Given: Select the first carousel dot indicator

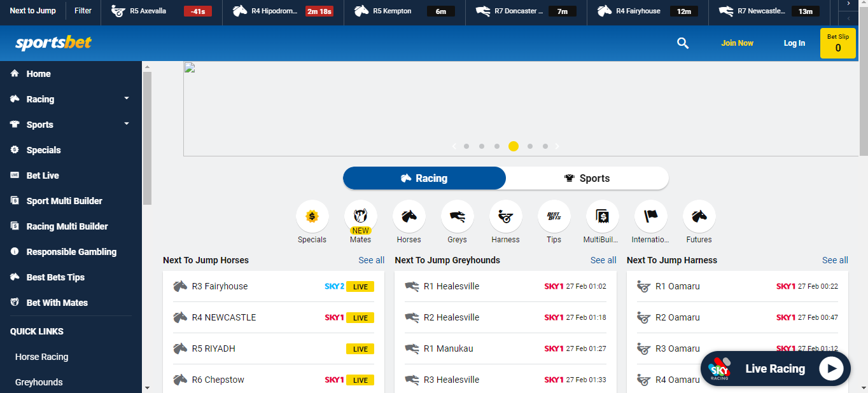Looking at the screenshot, I should coord(466,146).
